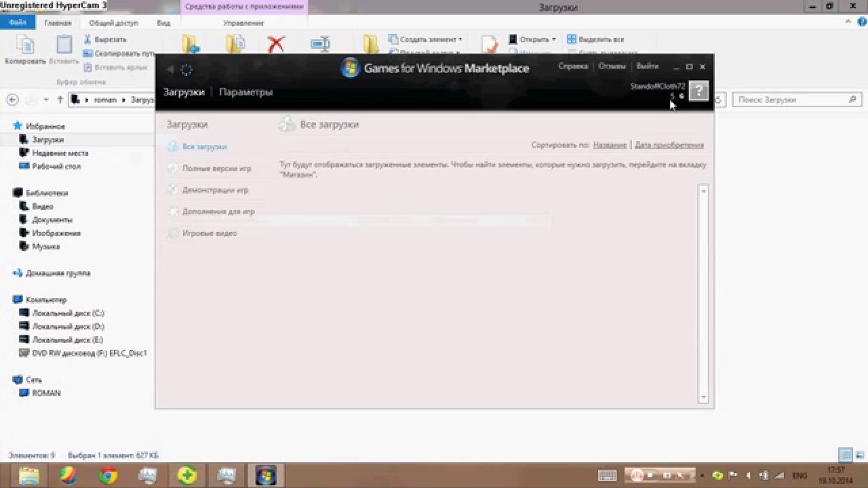Screen dimensions: 868x488
Task: Click the Копировать ribbon icon
Action: pos(25,49)
